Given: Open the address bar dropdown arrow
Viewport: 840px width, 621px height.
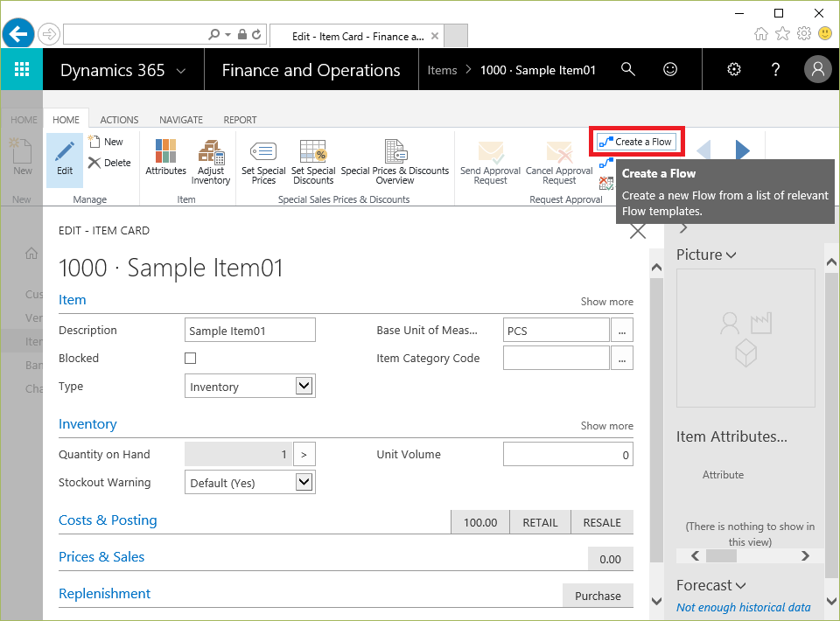Looking at the screenshot, I should [227, 35].
